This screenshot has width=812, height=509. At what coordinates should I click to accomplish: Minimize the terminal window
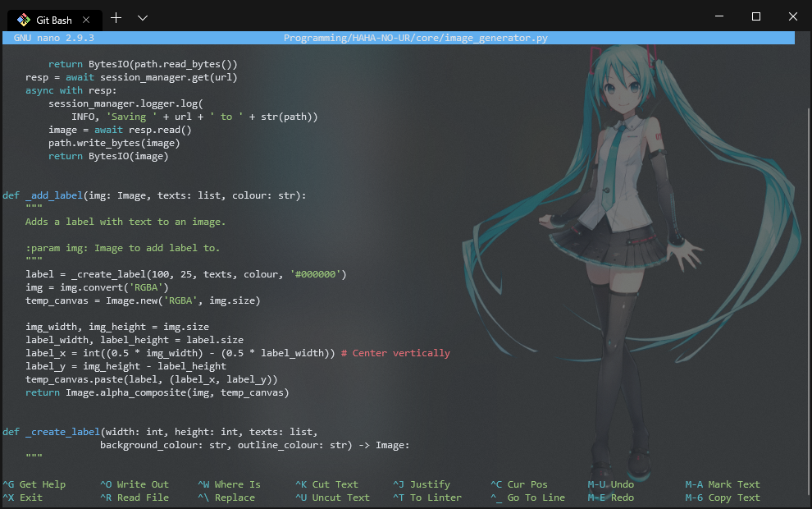coord(718,16)
